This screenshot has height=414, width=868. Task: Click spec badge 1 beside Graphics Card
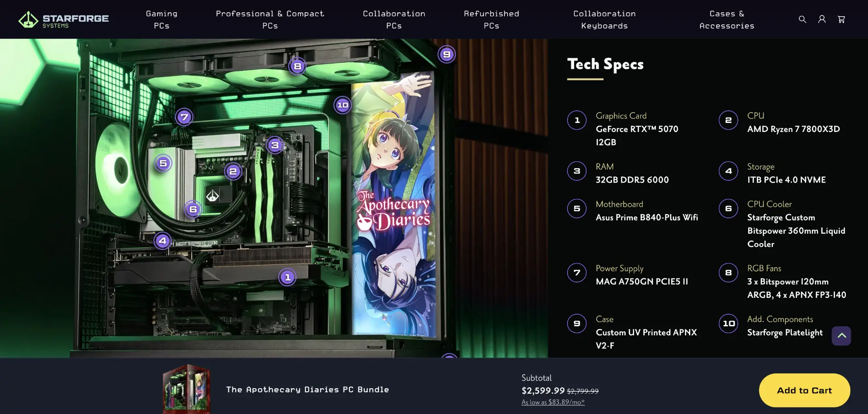[x=577, y=120]
